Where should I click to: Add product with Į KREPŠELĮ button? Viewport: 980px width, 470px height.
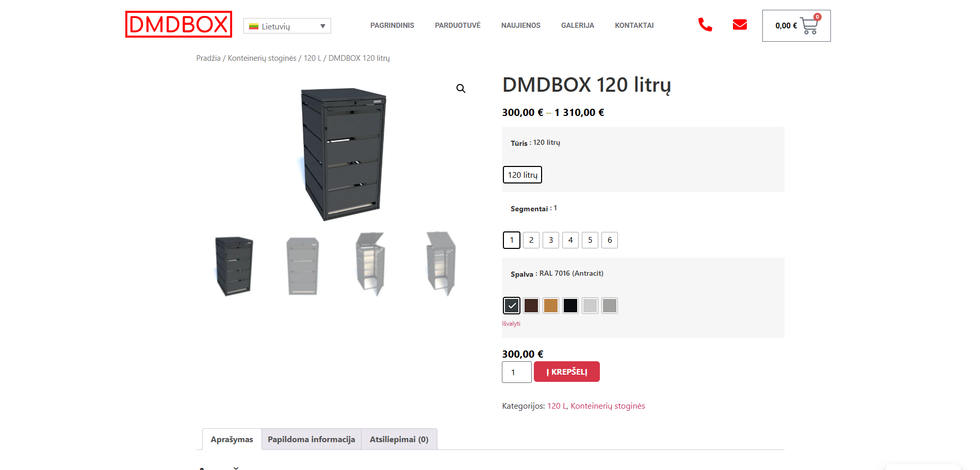click(x=567, y=372)
